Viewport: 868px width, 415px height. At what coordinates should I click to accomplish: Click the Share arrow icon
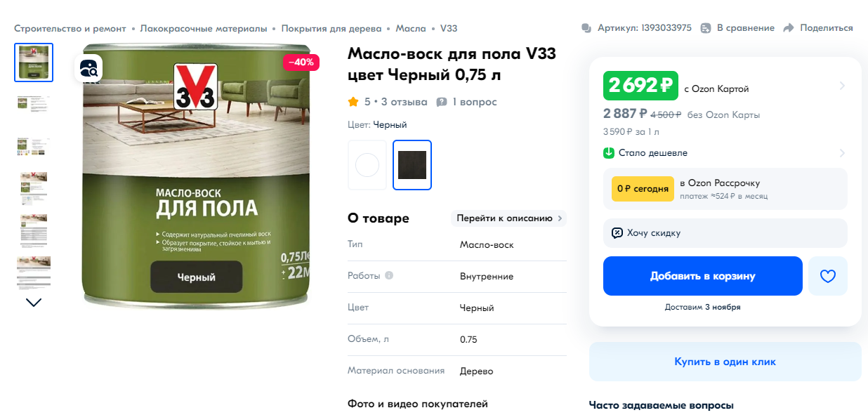click(x=789, y=28)
